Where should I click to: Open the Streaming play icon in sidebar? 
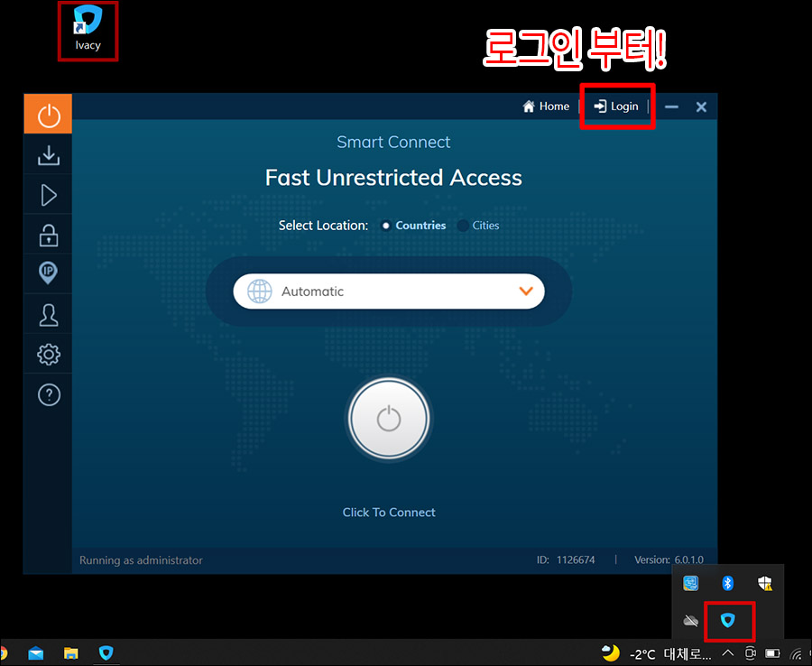click(x=48, y=195)
